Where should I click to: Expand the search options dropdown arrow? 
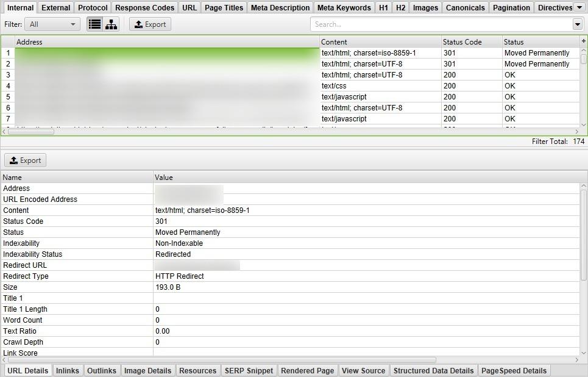578,24
